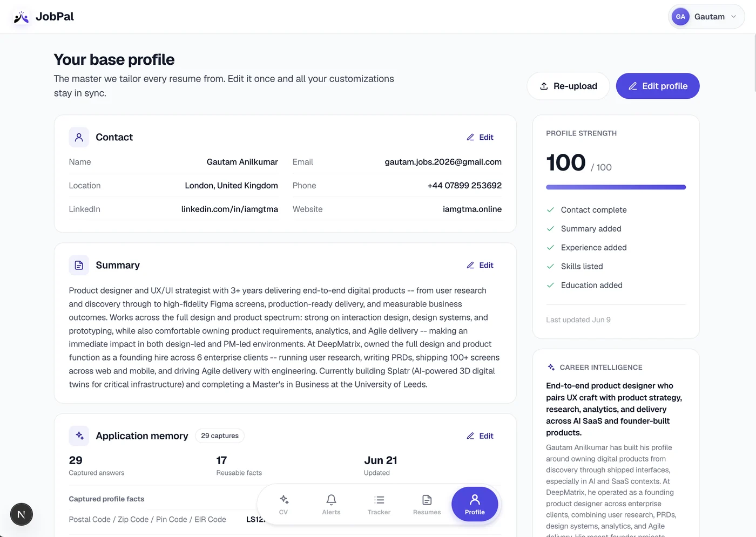Click the pencil icon in Edit profile
The height and width of the screenshot is (537, 756).
click(x=632, y=86)
